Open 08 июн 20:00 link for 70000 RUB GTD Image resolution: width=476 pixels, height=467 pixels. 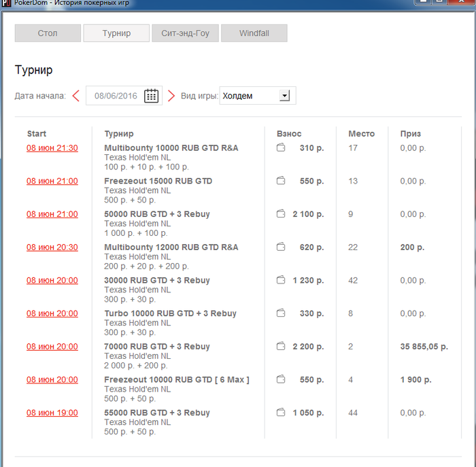pos(52,347)
